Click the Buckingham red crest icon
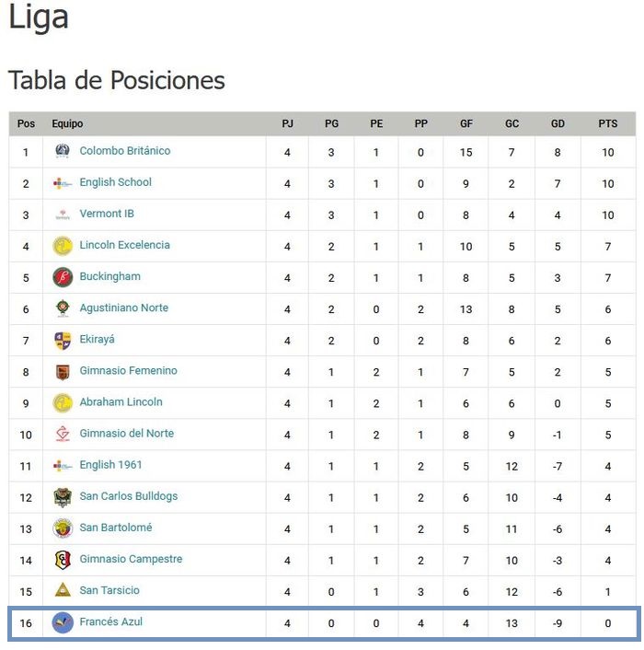This screenshot has height=650, width=644. [x=63, y=277]
